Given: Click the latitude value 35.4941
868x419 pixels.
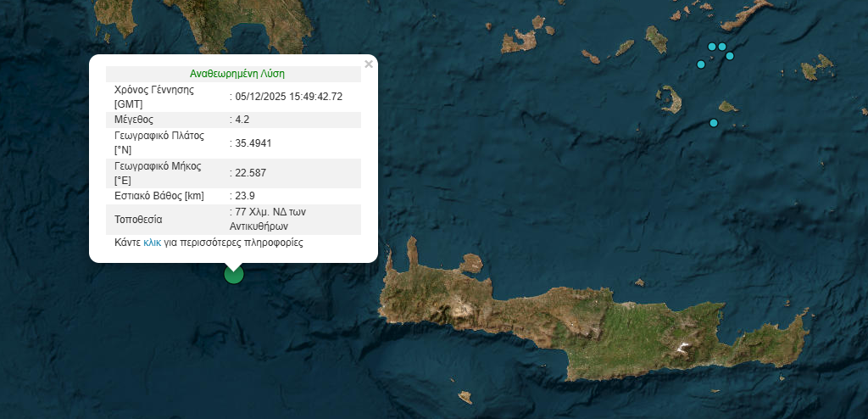Looking at the screenshot, I should pos(253,142).
